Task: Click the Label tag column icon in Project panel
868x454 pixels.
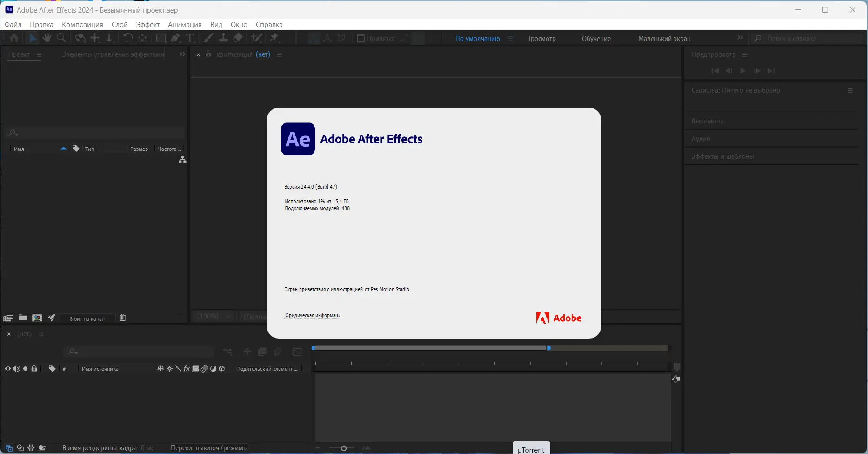Action: tap(76, 149)
